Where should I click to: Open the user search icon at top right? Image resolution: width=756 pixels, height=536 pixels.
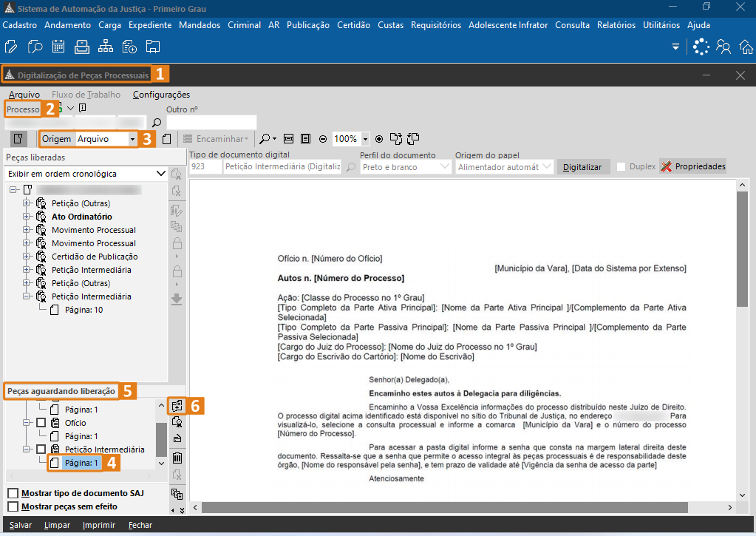pos(723,47)
